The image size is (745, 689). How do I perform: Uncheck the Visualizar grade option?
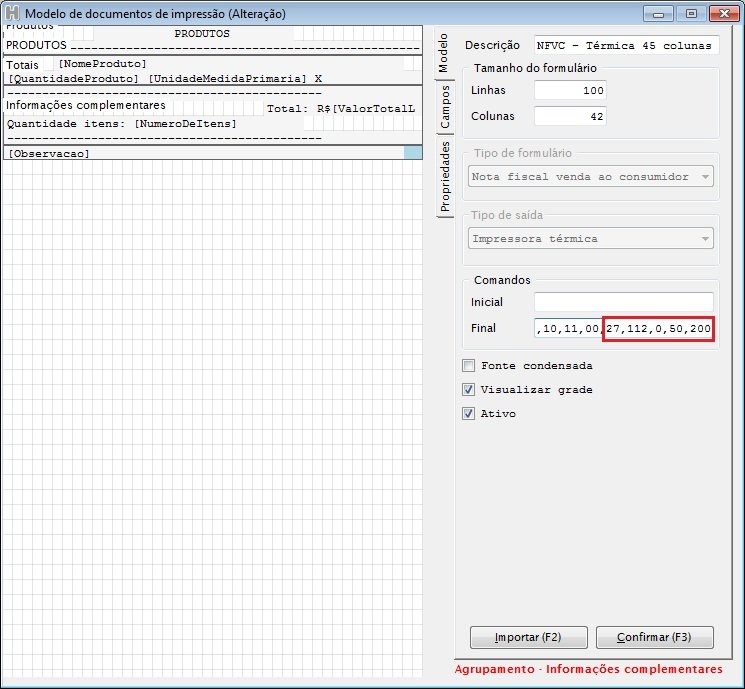[x=469, y=390]
